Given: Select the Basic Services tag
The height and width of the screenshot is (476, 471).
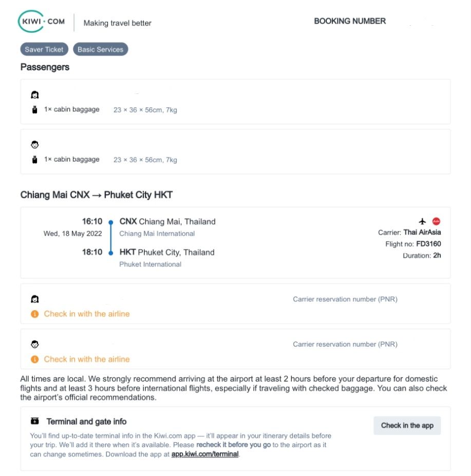Looking at the screenshot, I should pos(100,49).
